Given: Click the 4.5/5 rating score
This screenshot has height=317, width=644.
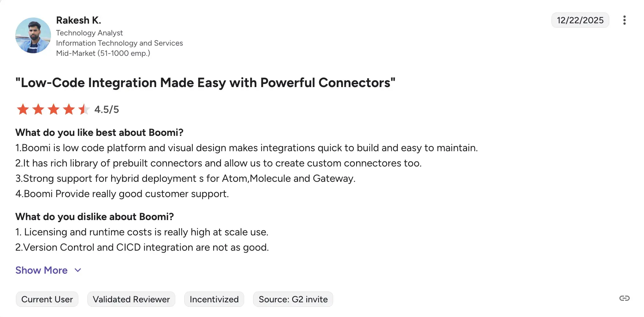Looking at the screenshot, I should (106, 110).
